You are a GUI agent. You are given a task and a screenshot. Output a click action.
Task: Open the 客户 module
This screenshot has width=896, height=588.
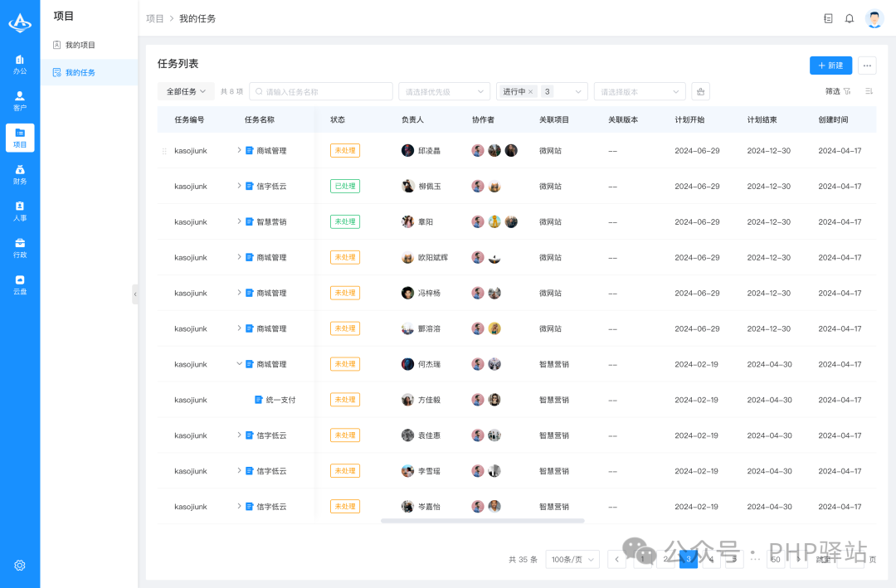click(20, 101)
